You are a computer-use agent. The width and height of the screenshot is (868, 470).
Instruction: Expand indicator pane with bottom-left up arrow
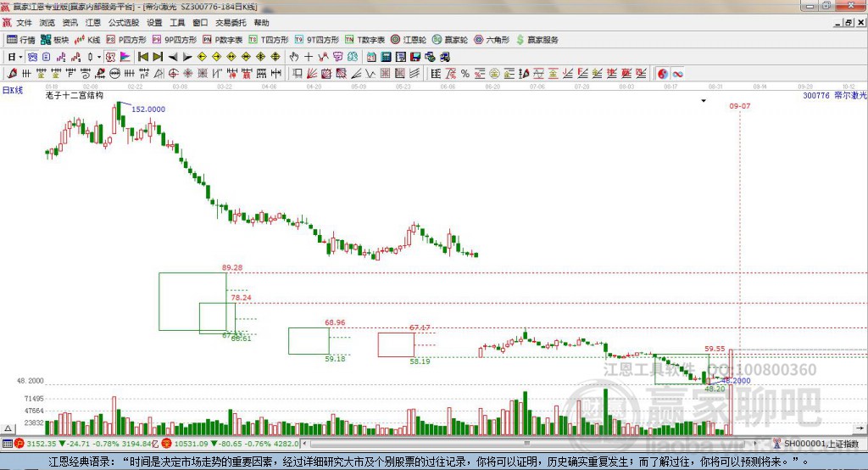click(x=8, y=428)
